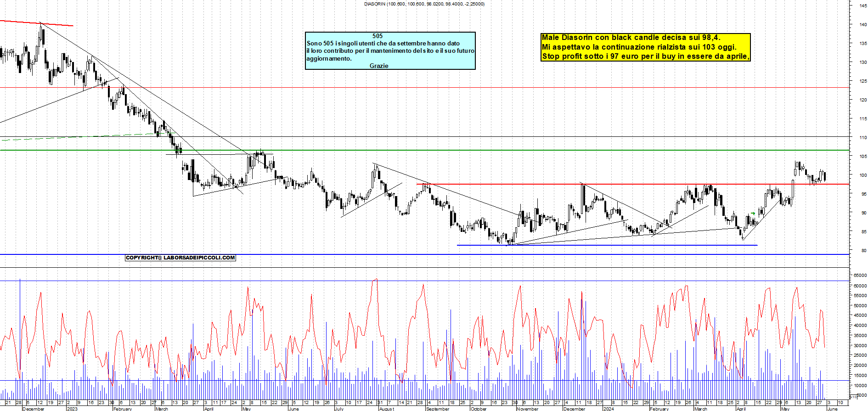The image size is (868, 411).
Task: Click the 25000 volume axis label
Action: click(x=860, y=355)
